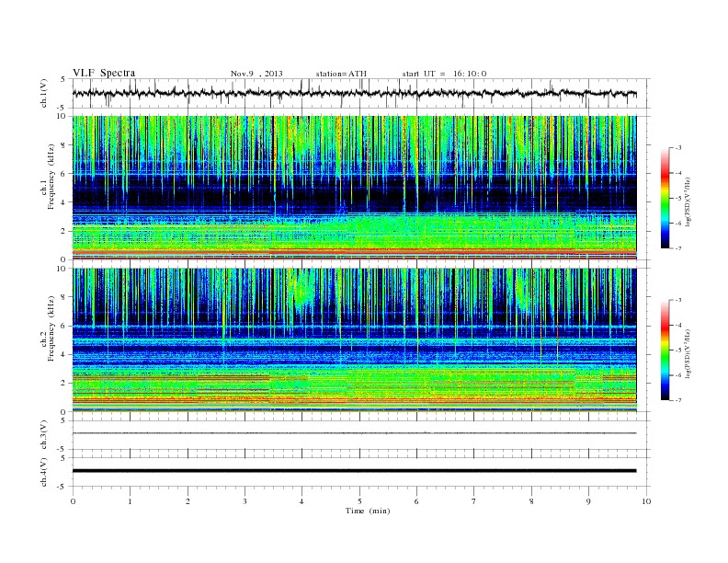
Task: Click inside the ch.1 spectrogram panel
Action: [x=354, y=188]
